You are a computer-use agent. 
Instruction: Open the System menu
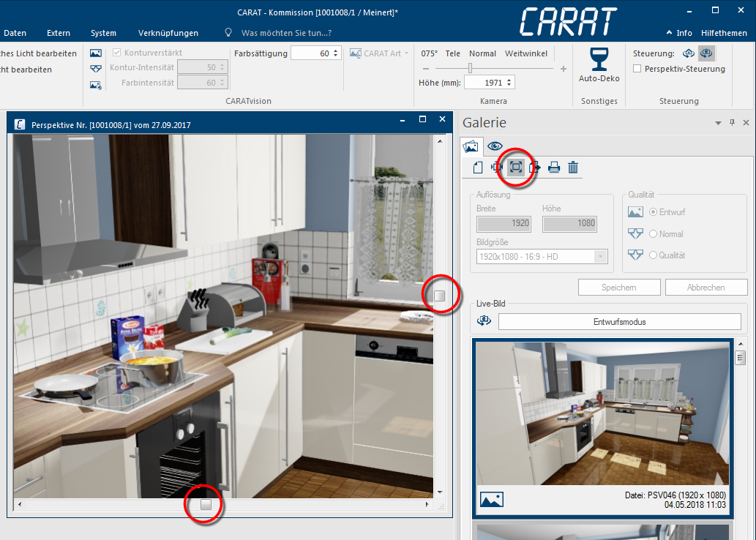click(x=103, y=33)
